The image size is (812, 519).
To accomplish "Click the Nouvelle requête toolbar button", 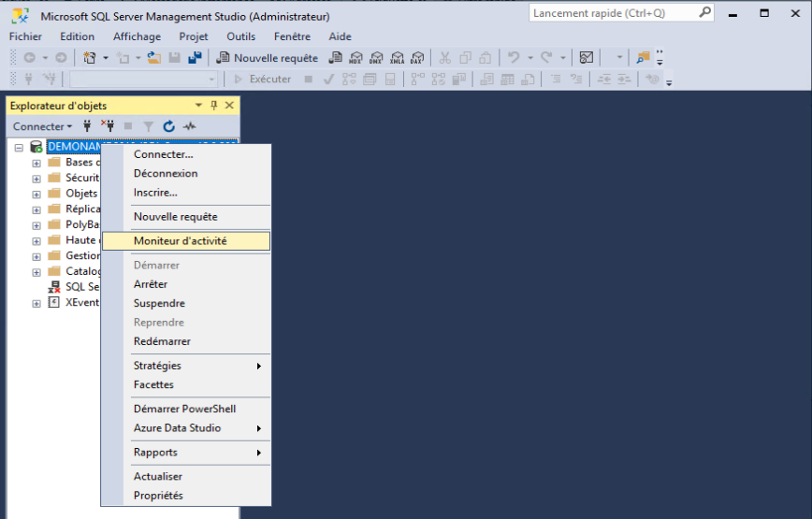I will [x=268, y=58].
